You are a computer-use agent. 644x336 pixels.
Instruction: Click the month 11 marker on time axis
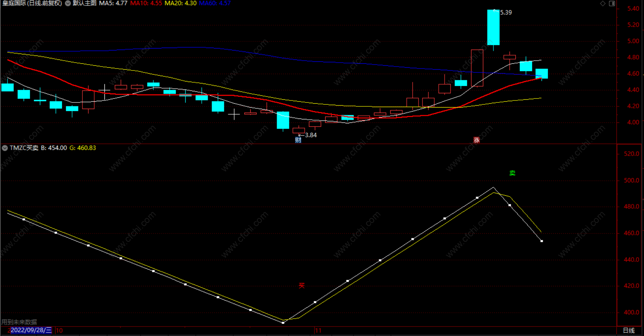(x=318, y=330)
